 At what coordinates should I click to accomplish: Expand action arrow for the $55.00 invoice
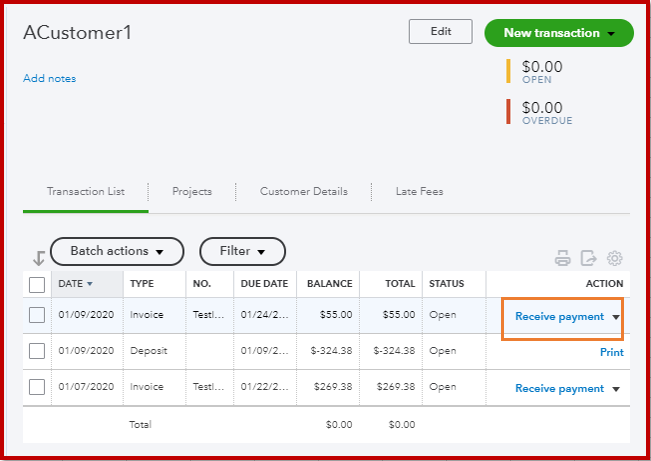[x=616, y=317]
